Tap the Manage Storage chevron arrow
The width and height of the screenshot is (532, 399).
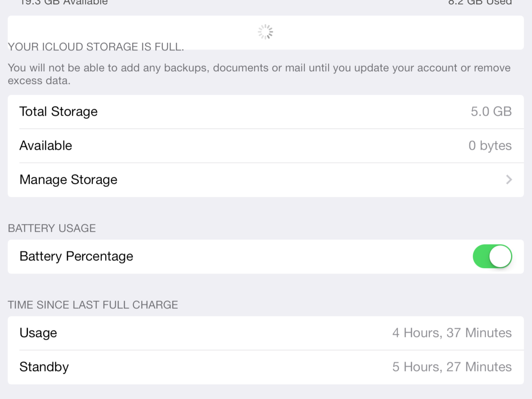click(x=509, y=179)
